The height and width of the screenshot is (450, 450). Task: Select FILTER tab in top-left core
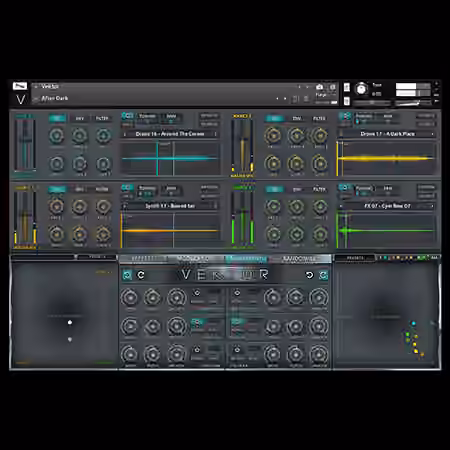102,118
